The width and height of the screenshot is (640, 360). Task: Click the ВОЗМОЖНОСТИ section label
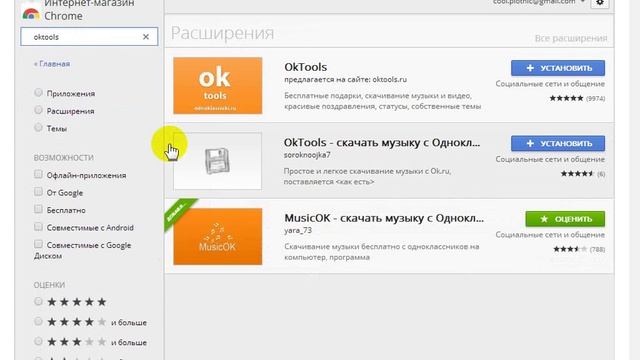click(x=64, y=158)
